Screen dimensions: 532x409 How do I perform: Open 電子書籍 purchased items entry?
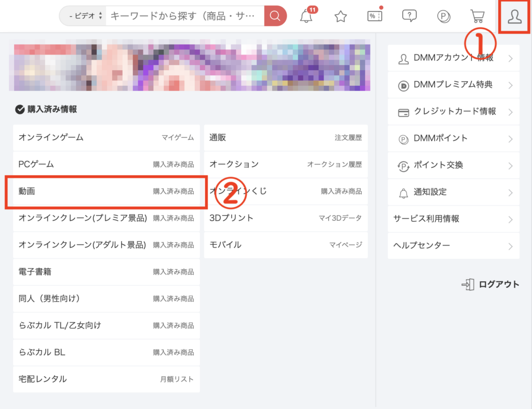tap(106, 272)
